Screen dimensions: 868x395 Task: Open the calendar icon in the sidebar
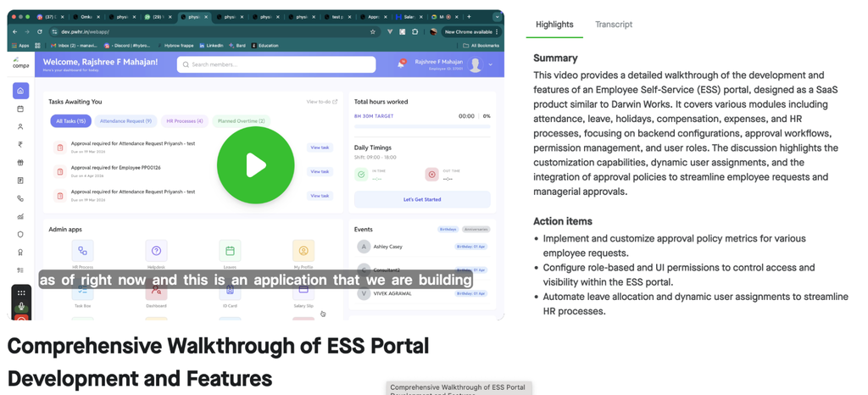20,109
